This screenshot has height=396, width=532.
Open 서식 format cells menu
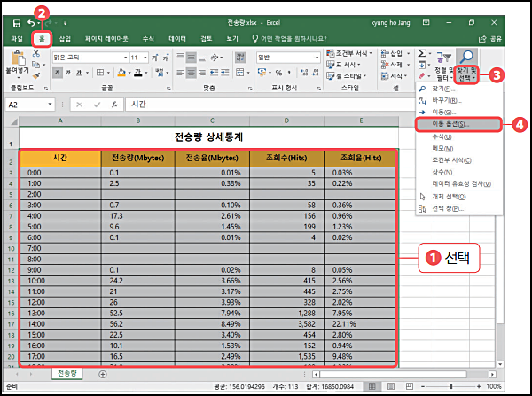[x=394, y=75]
